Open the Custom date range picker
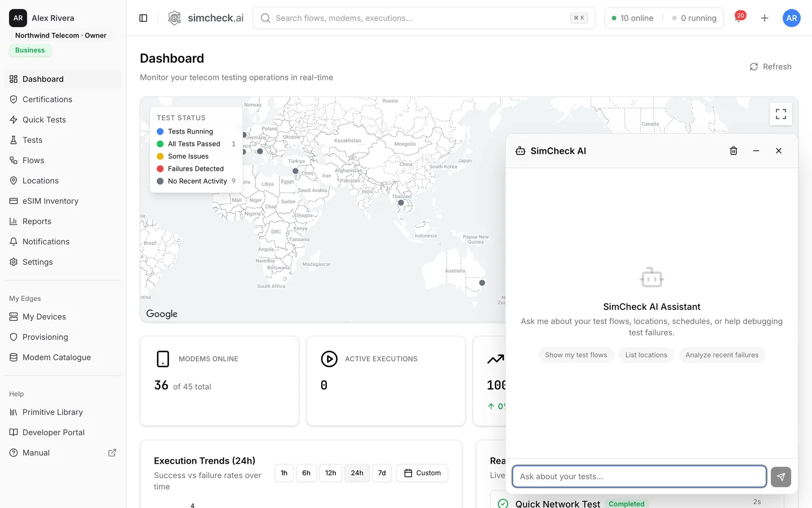 pyautogui.click(x=422, y=473)
